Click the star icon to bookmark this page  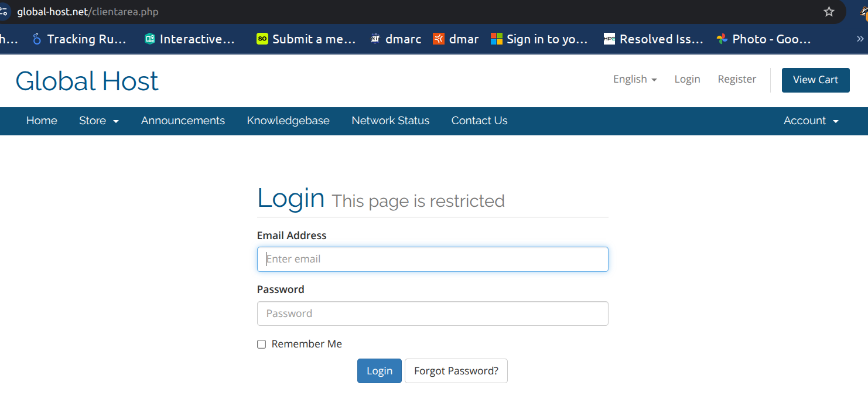(829, 11)
